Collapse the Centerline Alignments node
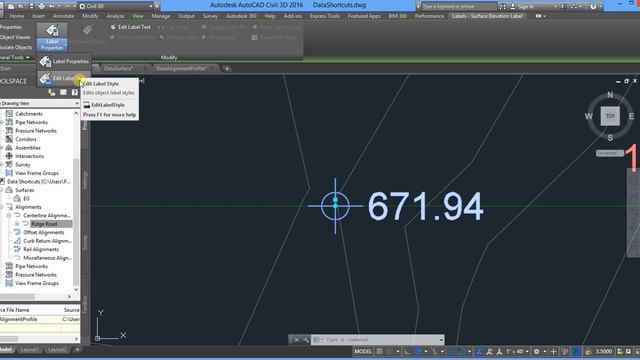The height and width of the screenshot is (360, 640). [x=9, y=215]
